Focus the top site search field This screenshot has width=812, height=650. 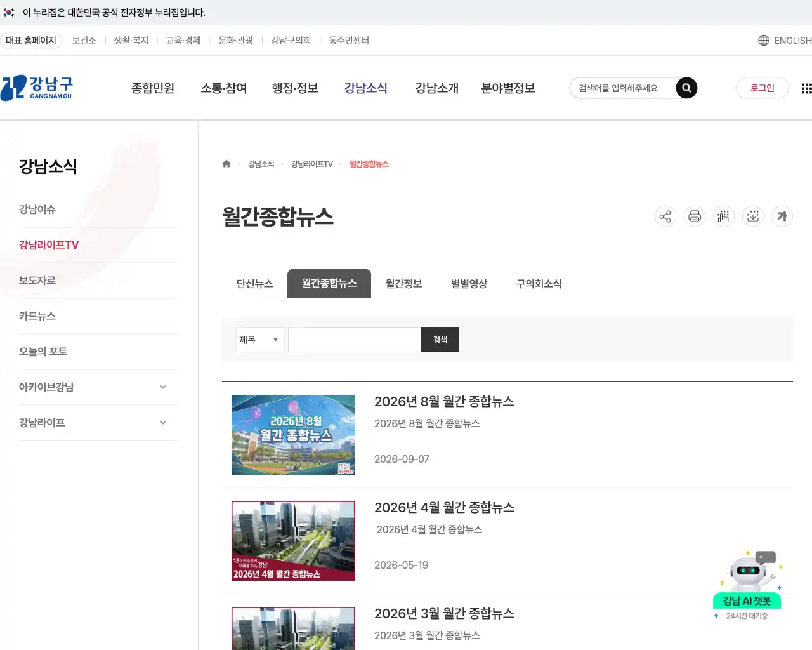pyautogui.click(x=622, y=88)
